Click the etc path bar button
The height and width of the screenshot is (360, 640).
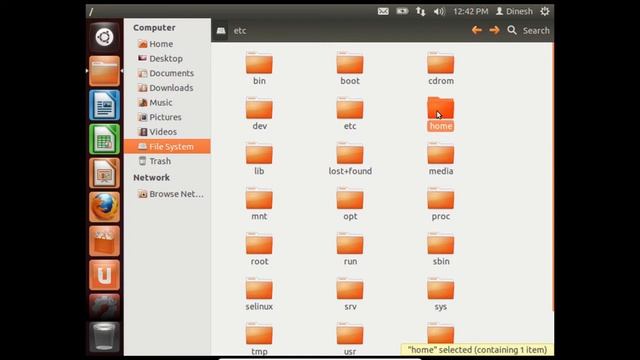[240, 31]
